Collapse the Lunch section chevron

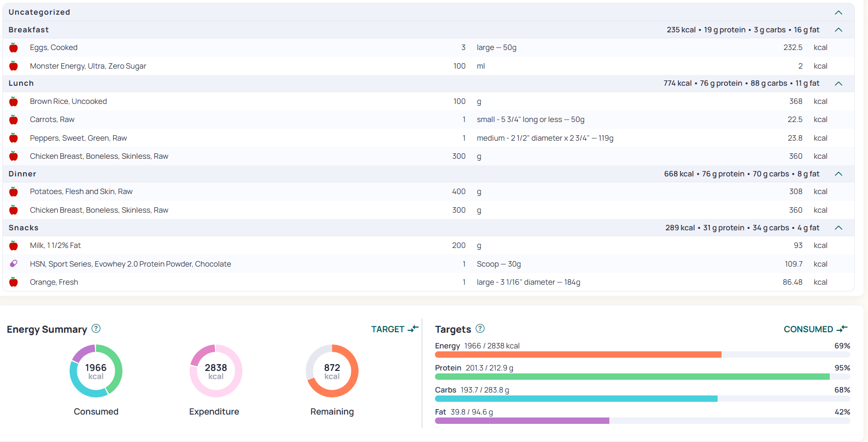coord(839,83)
